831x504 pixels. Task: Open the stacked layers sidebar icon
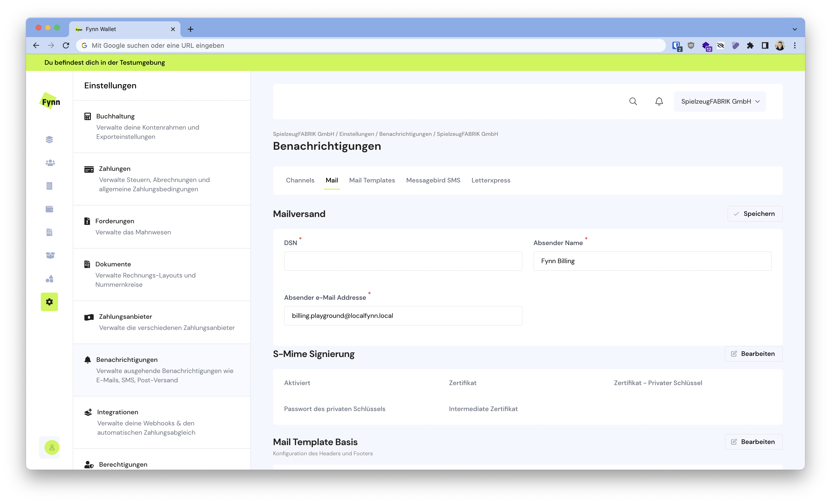click(x=50, y=140)
